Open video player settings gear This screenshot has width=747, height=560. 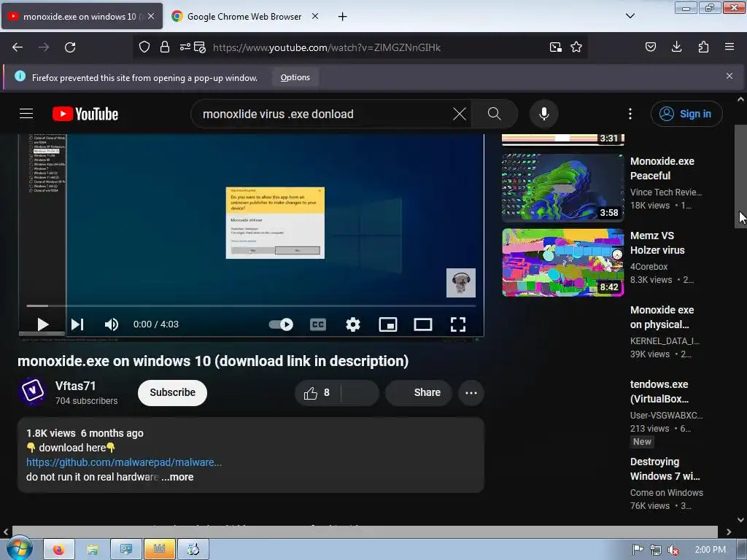[353, 324]
